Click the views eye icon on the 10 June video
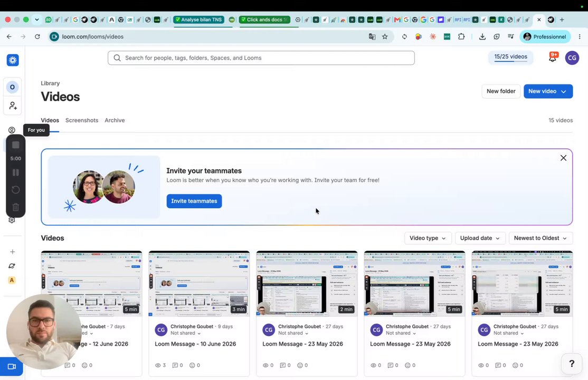 coord(158,365)
